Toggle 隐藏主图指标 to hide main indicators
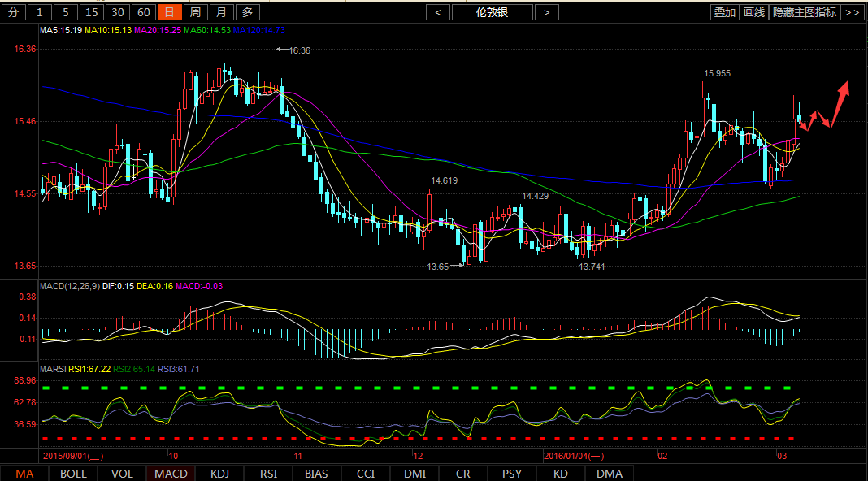This screenshot has height=481, width=868. 805,12
